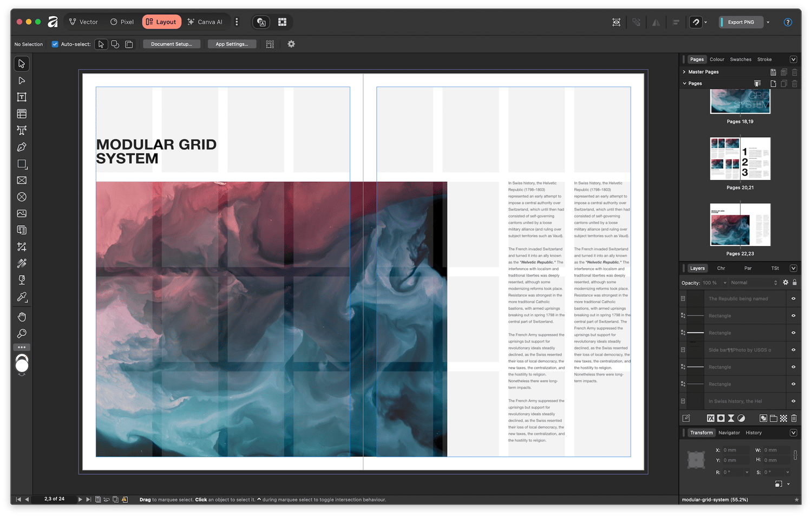Select the Colour Picker eyedropper tool
The height and width of the screenshot is (517, 812).
22,297
